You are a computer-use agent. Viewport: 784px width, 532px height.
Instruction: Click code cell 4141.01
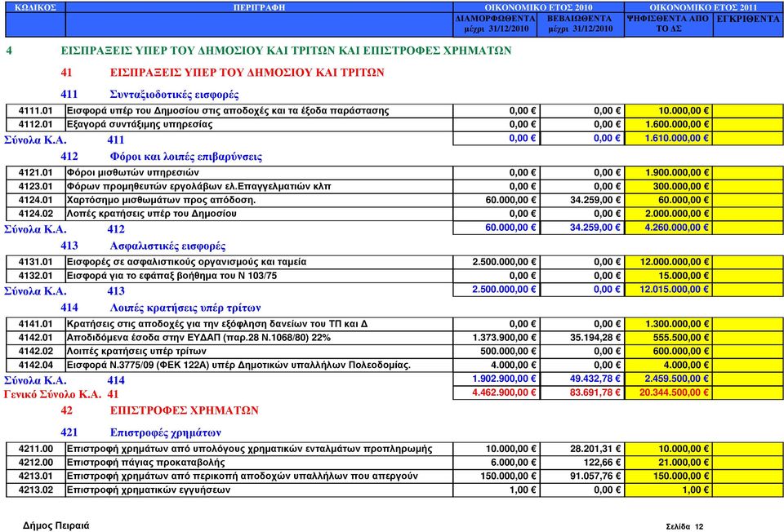click(x=35, y=324)
